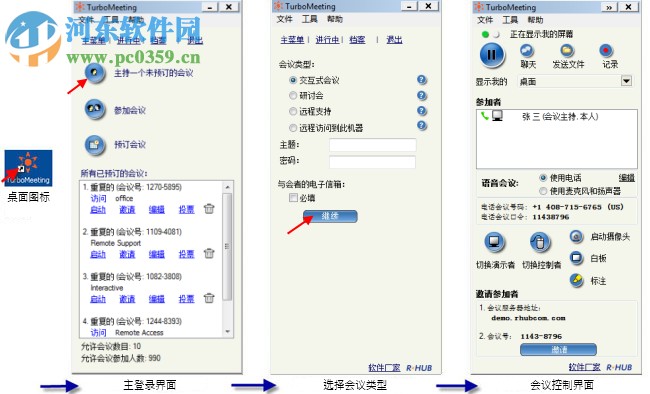
Task: Click the monitor icon beside 张三
Action: pyautogui.click(x=497, y=116)
